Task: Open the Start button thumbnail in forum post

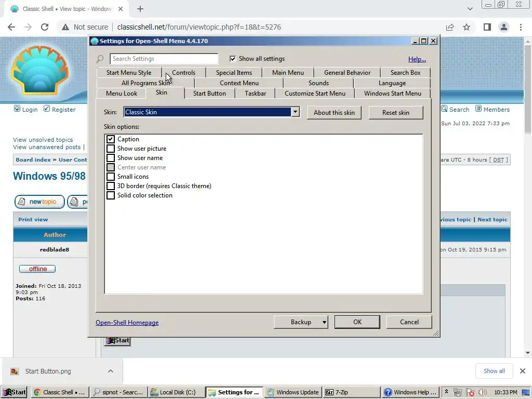Action: [117, 340]
